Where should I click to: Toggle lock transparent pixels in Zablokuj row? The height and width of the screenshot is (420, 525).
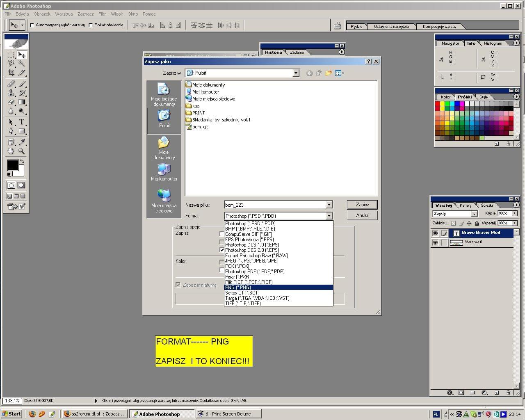[x=453, y=224]
